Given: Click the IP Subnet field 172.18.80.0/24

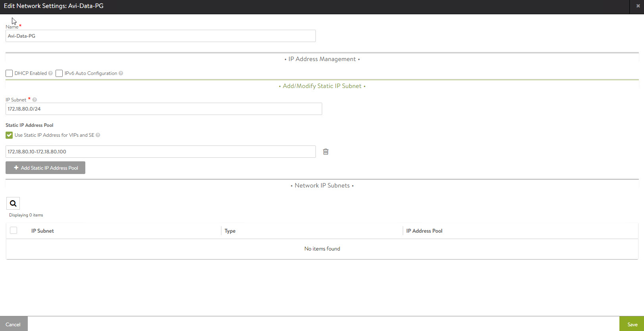Looking at the screenshot, I should click(163, 109).
